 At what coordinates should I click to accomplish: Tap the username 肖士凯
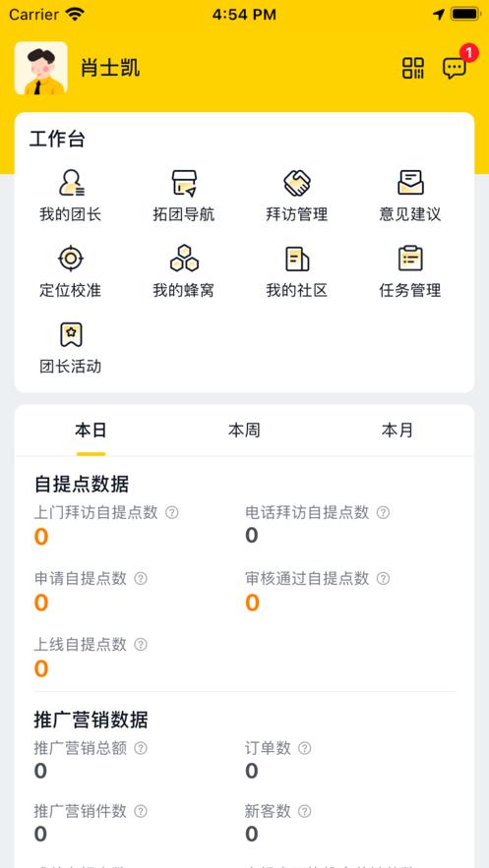pos(110,68)
